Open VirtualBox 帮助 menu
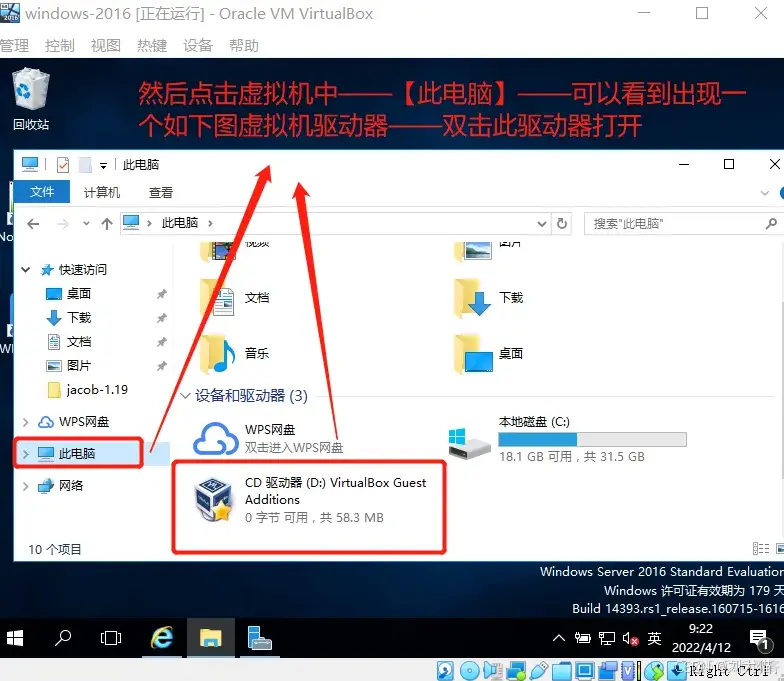784x681 pixels. point(244,46)
